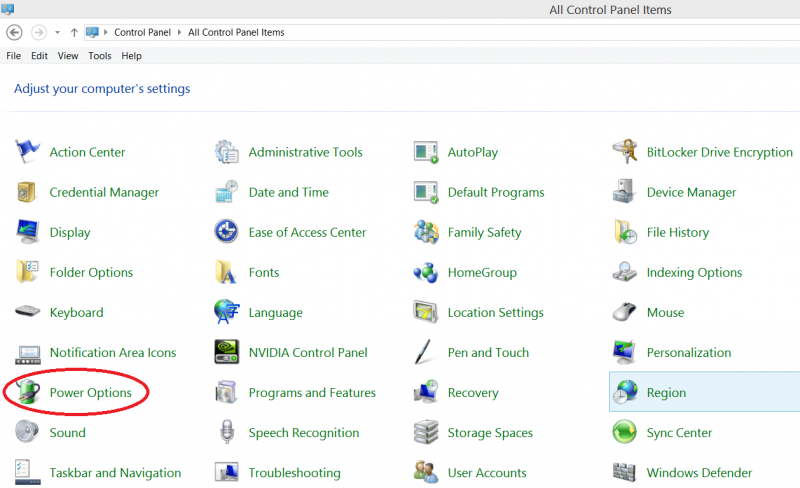Image resolution: width=800 pixels, height=488 pixels.
Task: Open the NVIDIA Control Panel icon
Action: (227, 352)
